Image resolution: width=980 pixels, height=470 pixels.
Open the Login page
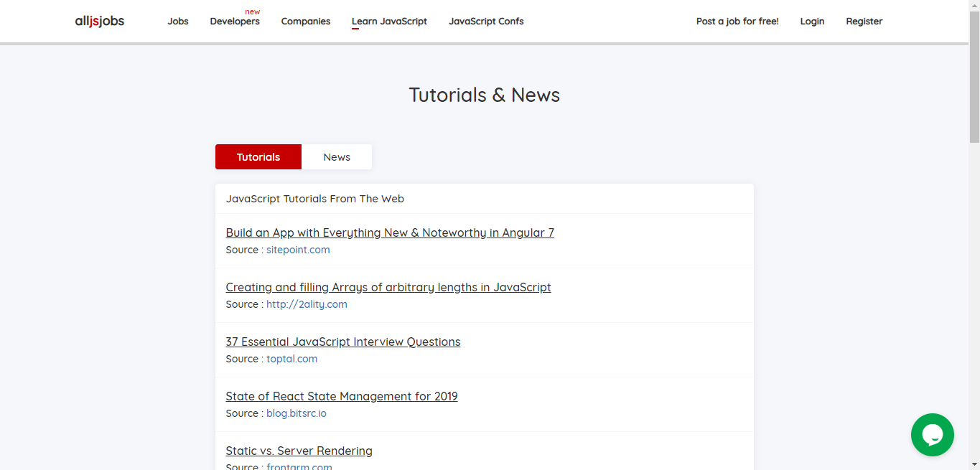[x=812, y=21]
